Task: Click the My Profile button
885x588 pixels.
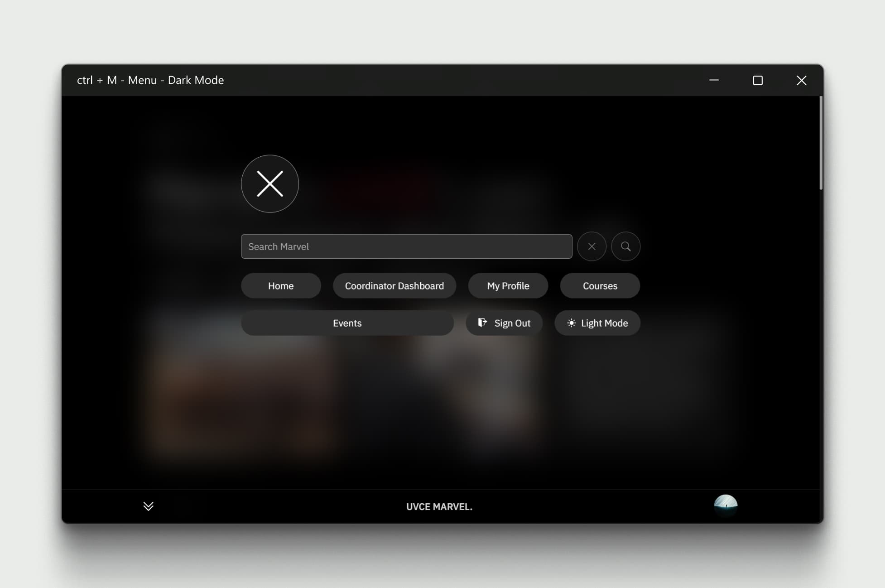Action: point(508,285)
